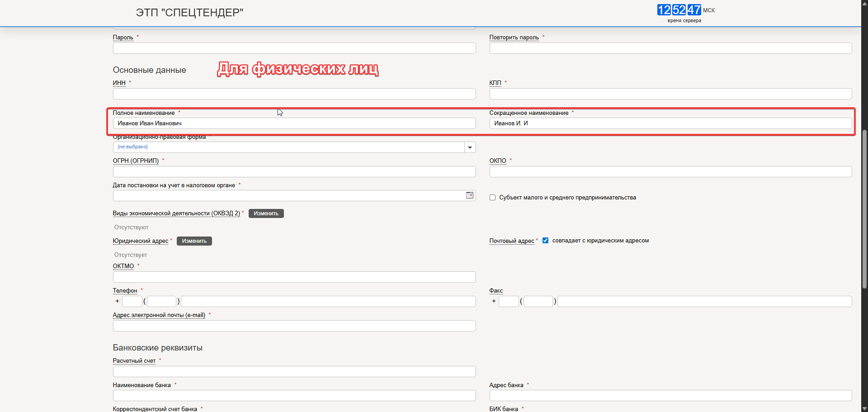Click the КПП input field

coord(670,94)
